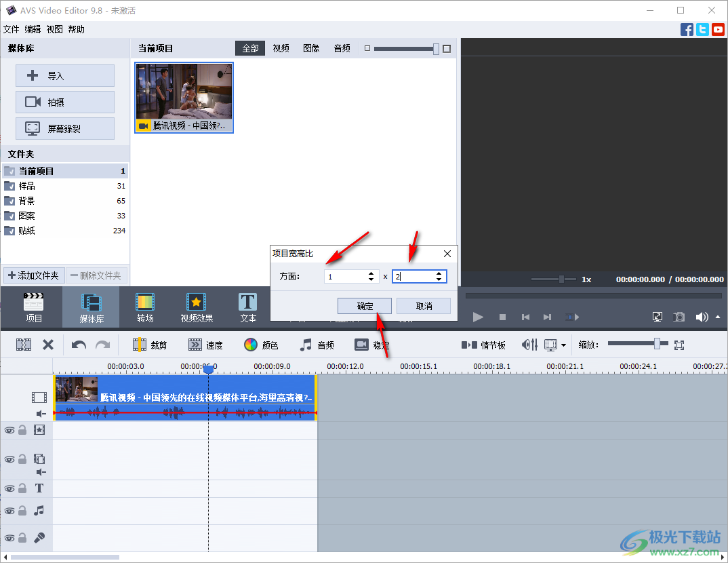Decrease the second aspect ratio value

(439, 279)
